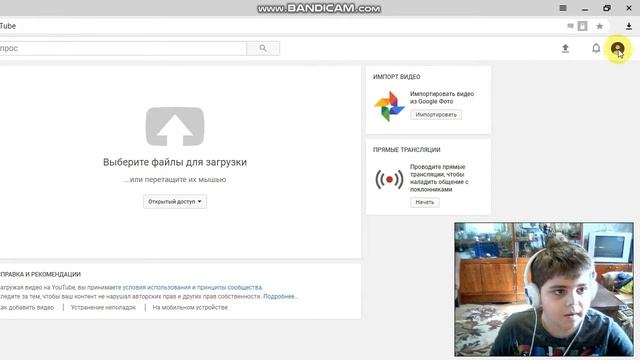The height and width of the screenshot is (360, 640).
Task: Click the Подробнее link
Action: (x=280, y=296)
